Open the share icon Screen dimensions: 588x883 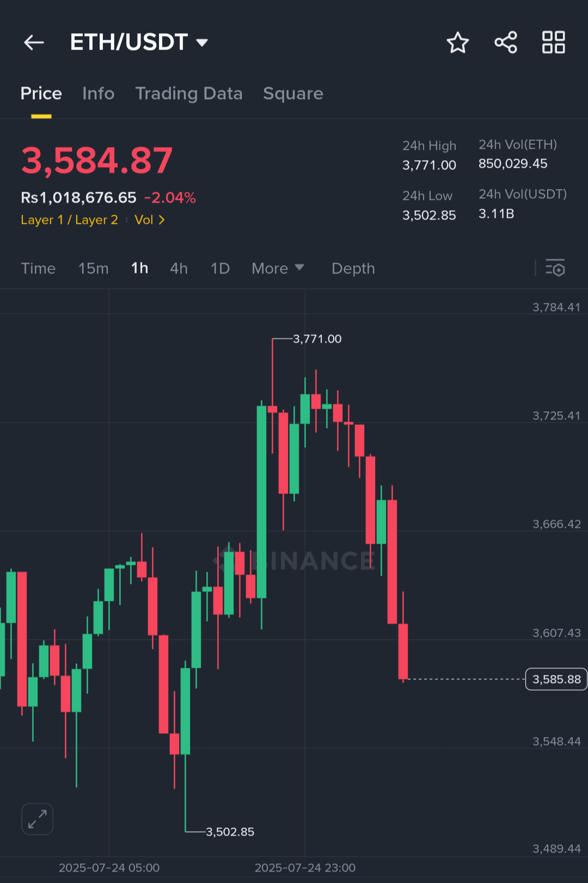tap(506, 42)
